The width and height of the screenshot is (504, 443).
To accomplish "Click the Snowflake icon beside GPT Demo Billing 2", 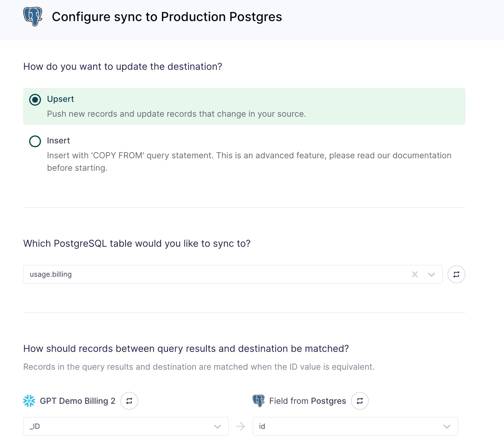I will [30, 401].
